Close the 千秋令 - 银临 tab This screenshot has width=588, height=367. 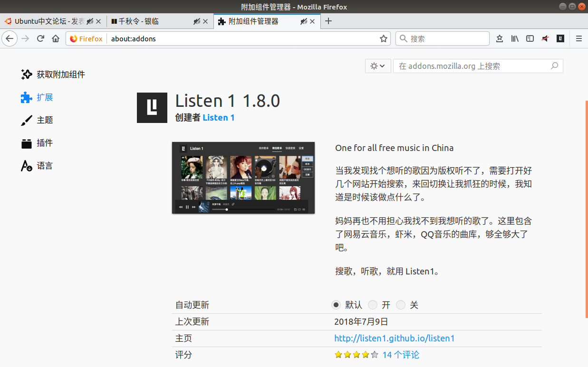[x=205, y=21]
